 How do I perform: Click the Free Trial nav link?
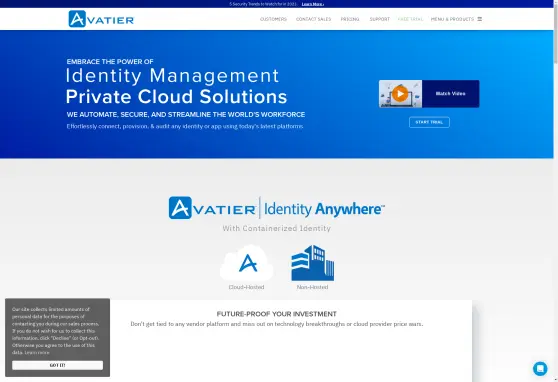[x=410, y=19]
